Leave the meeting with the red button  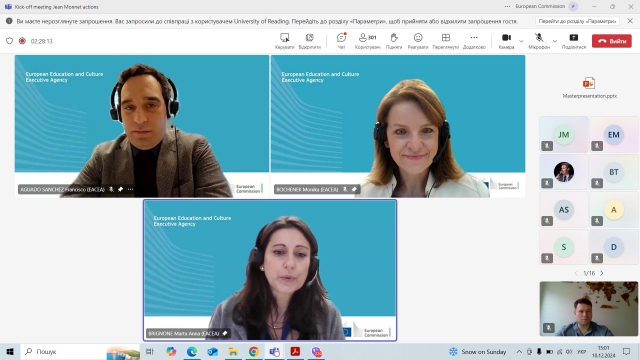point(611,41)
